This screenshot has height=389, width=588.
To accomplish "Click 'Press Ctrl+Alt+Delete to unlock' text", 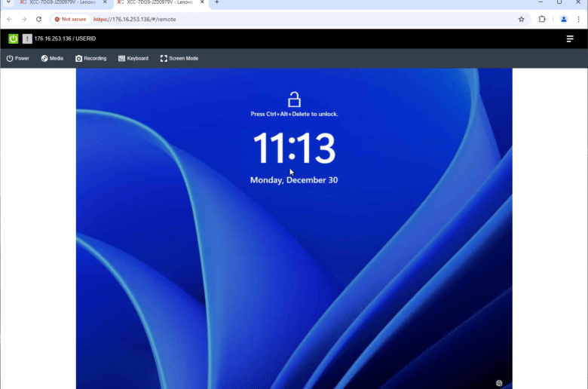I will (294, 114).
